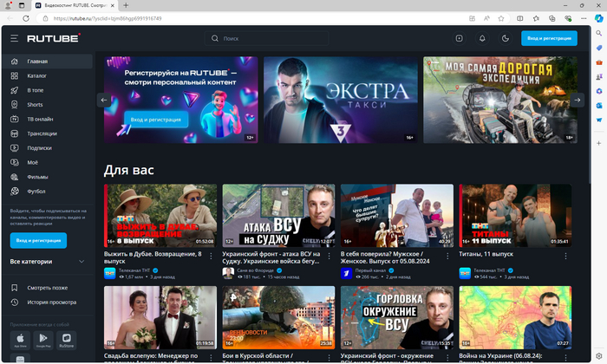This screenshot has width=607, height=364.
Task: Click the Поиск search input field
Action: 267,38
